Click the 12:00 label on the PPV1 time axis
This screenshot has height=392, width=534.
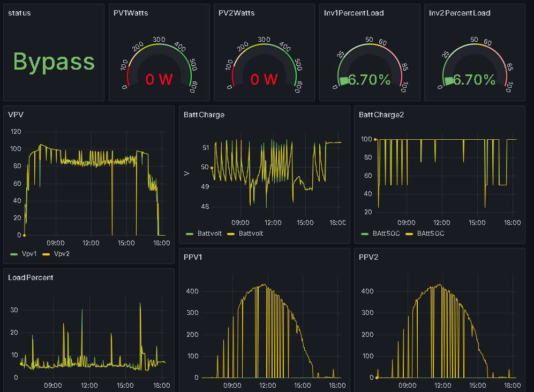tap(268, 386)
